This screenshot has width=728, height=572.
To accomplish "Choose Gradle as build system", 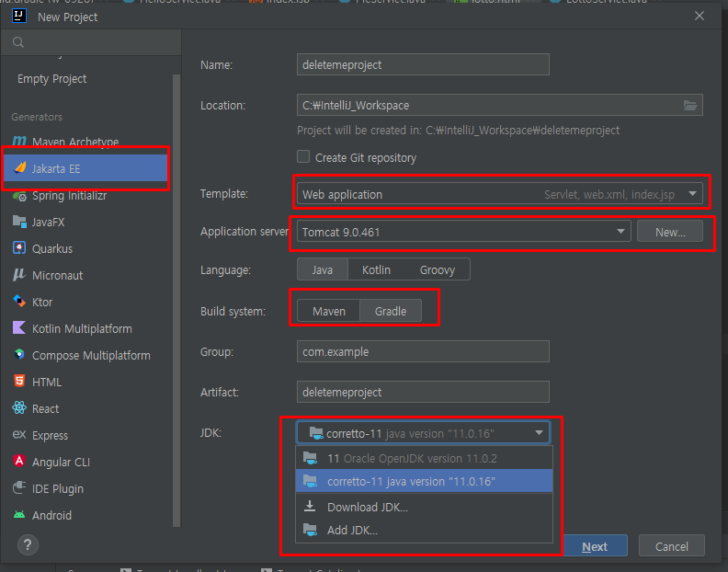I will (391, 312).
